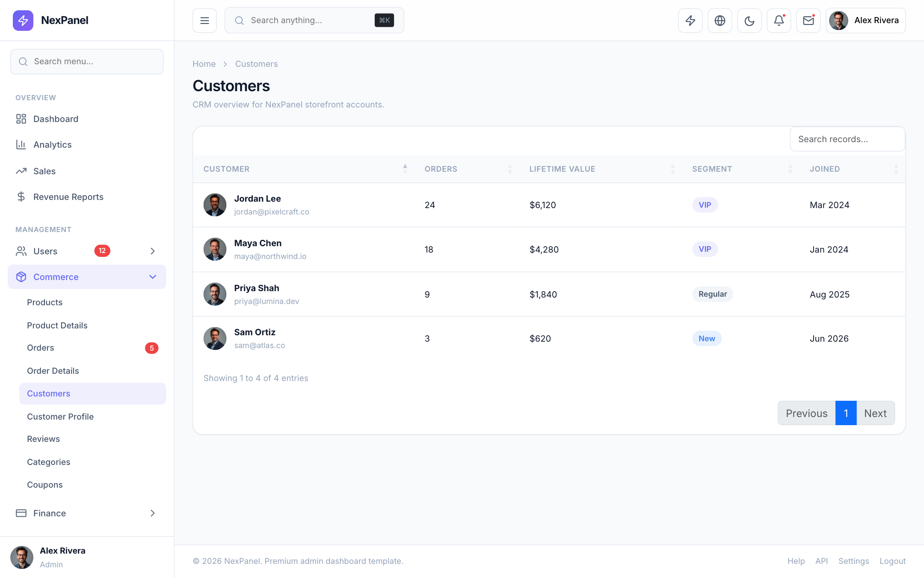Click the NexPanel logo icon
Viewport: 924px width, 578px height.
point(23,21)
